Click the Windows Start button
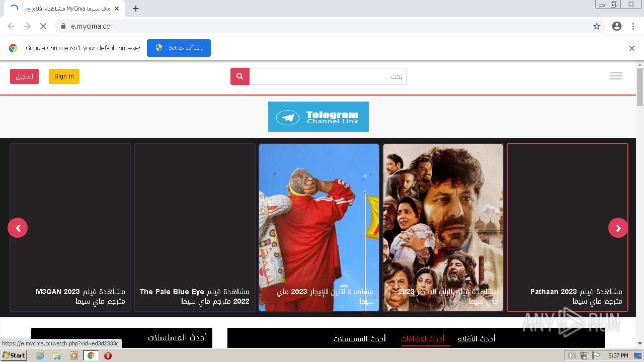This screenshot has height=362, width=644. coord(14,355)
